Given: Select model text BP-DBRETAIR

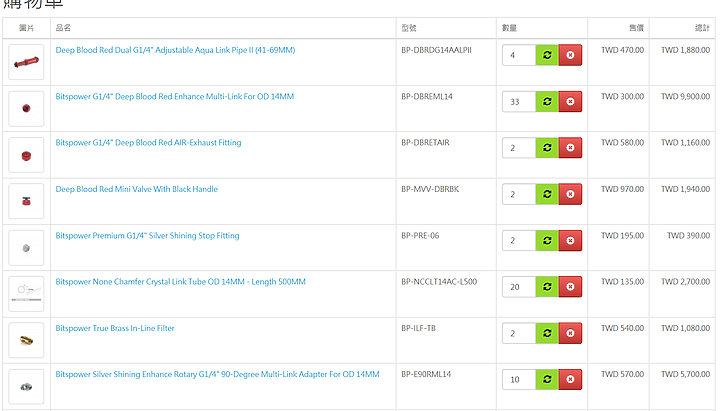Looking at the screenshot, I should [425, 143].
